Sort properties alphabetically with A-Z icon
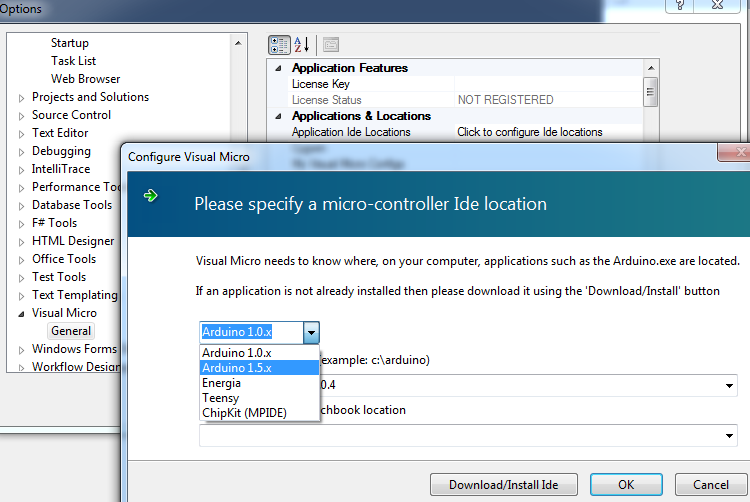Viewport: 750px width, 502px height. point(302,45)
